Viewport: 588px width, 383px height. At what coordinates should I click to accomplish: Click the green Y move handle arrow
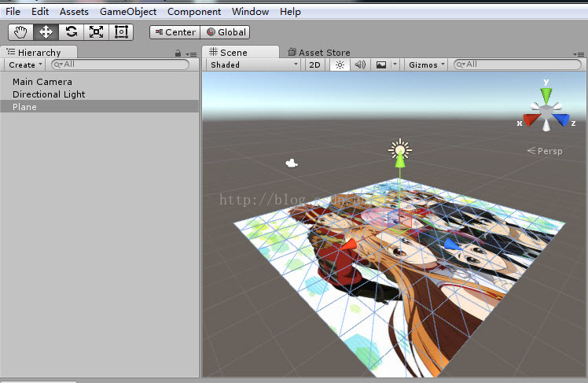pyautogui.click(x=400, y=160)
